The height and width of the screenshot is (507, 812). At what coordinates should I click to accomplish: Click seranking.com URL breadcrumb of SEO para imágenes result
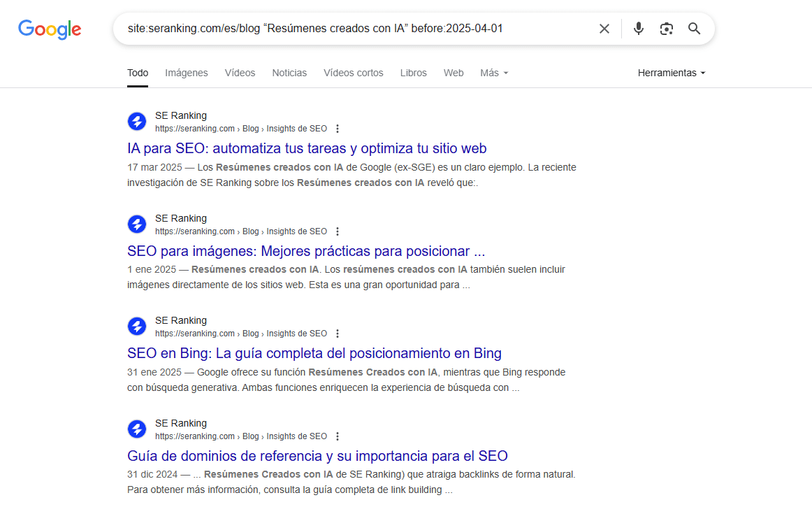click(241, 231)
